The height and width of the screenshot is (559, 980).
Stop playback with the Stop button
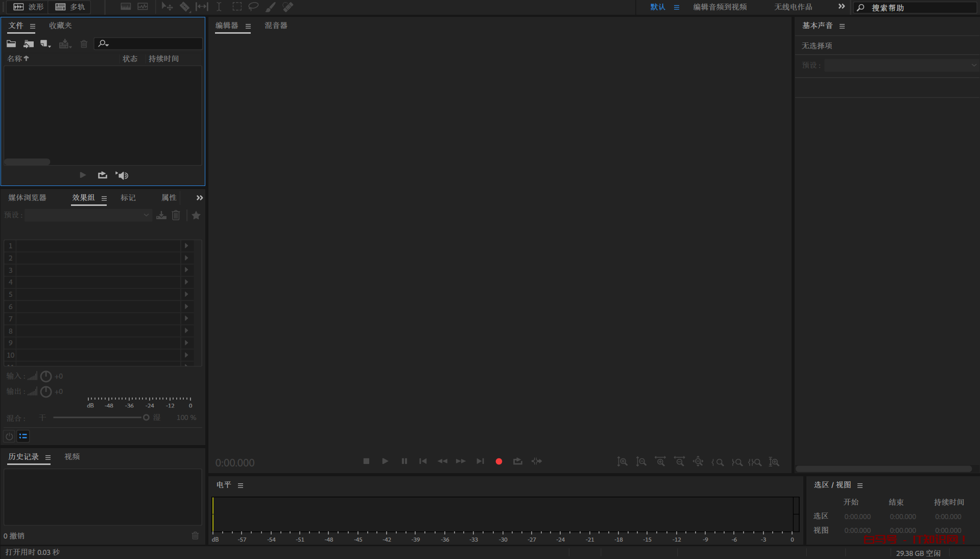366,461
